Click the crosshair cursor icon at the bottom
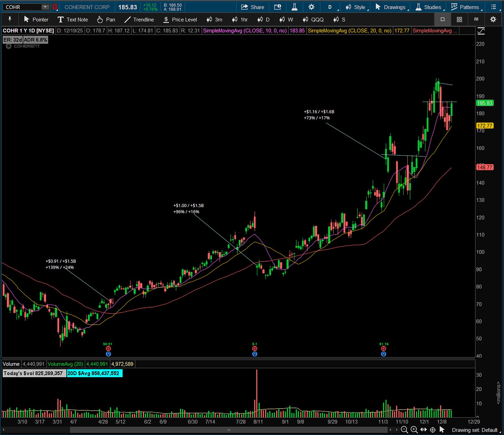Viewport: 504px width, 435px height. tap(433, 430)
